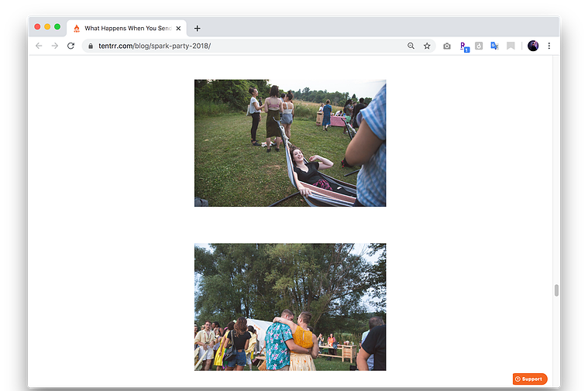Image resolution: width=588 pixels, height=391 pixels.
Task: Bookmark this page with the star
Action: click(427, 46)
